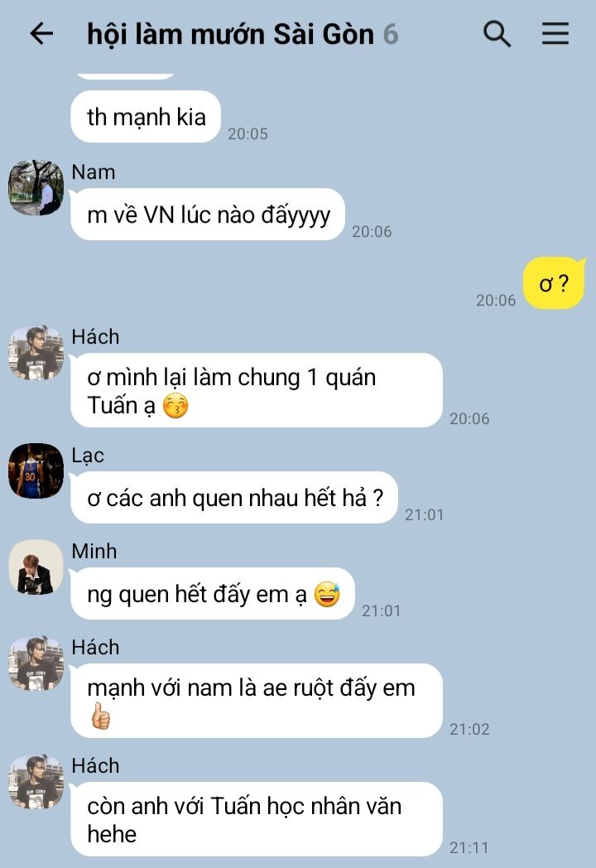Image resolution: width=596 pixels, height=868 pixels.
Task: Select the message 'm về VN lúc nào đấyyyy'
Action: click(208, 215)
